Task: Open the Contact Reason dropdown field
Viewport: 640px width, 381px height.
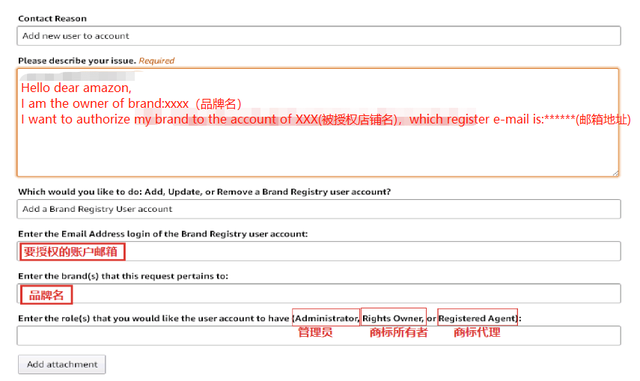Action: tap(319, 36)
